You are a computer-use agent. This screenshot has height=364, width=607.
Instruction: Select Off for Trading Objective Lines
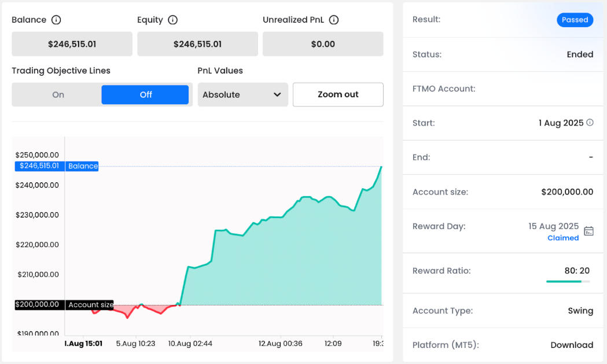[145, 94]
